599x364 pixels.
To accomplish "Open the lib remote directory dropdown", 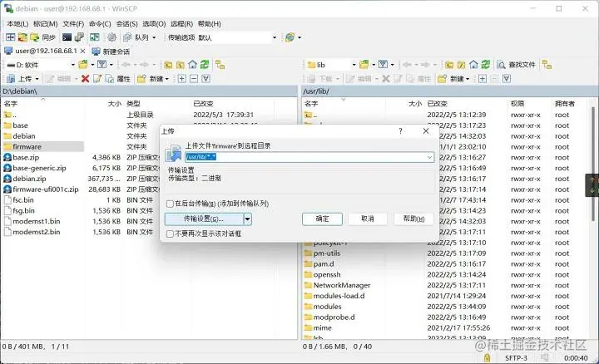I will [354, 65].
